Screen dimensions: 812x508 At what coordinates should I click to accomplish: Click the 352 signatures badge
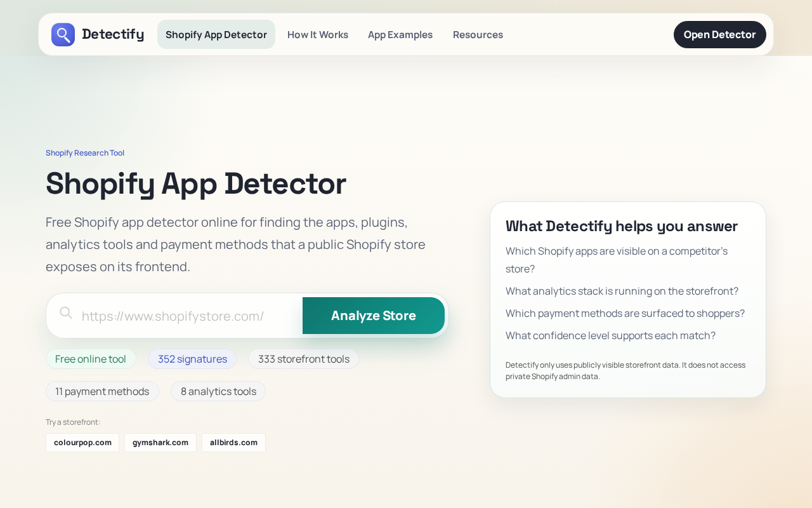coord(192,359)
